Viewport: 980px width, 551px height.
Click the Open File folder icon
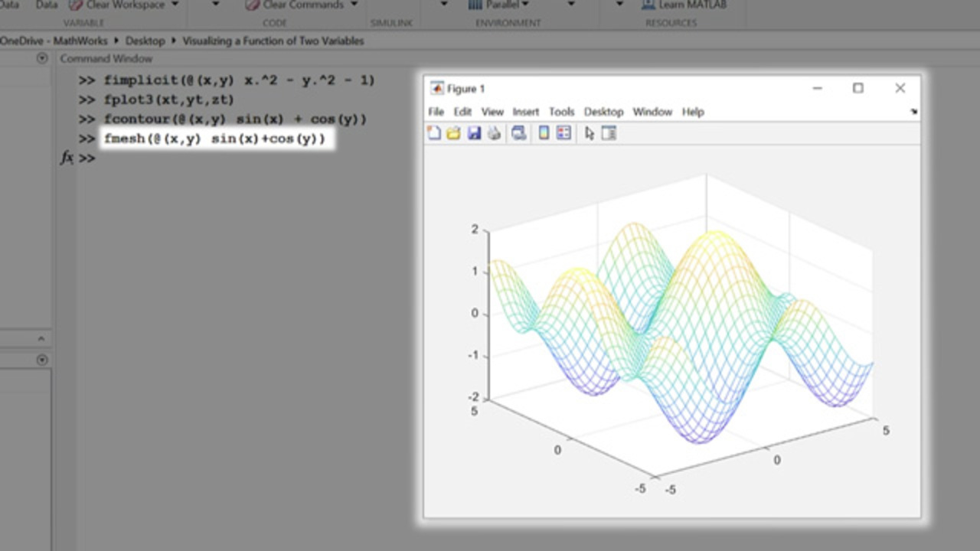pyautogui.click(x=453, y=133)
